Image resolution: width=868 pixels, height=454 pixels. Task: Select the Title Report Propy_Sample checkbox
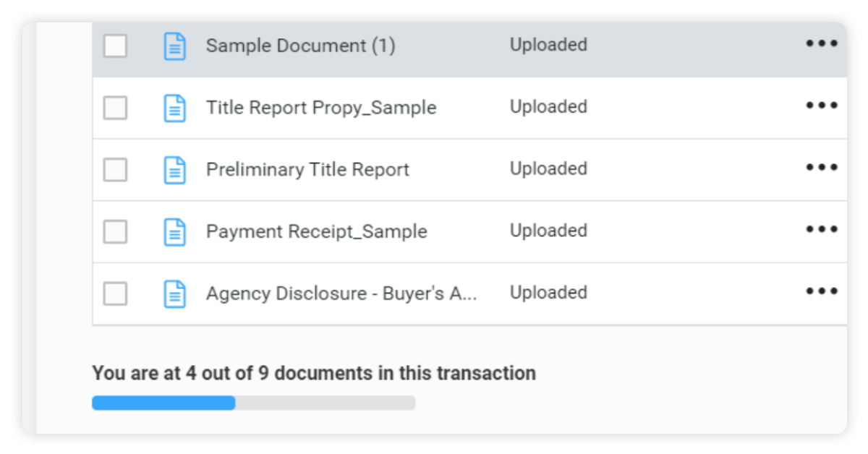[115, 107]
